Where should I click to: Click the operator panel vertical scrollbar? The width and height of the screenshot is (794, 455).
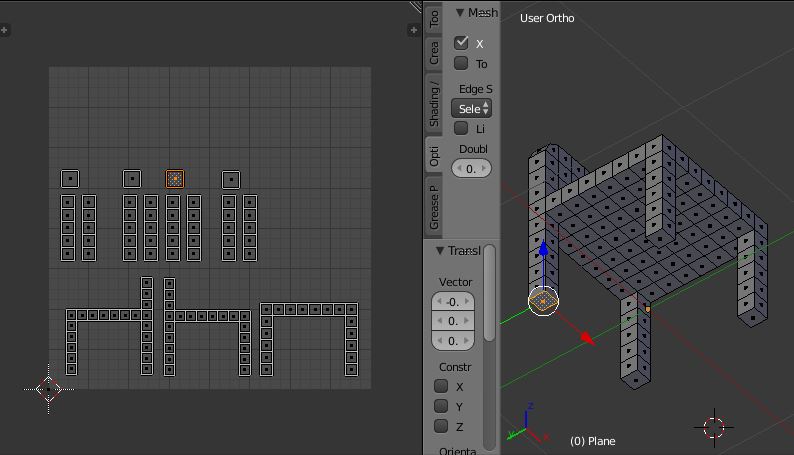489,294
